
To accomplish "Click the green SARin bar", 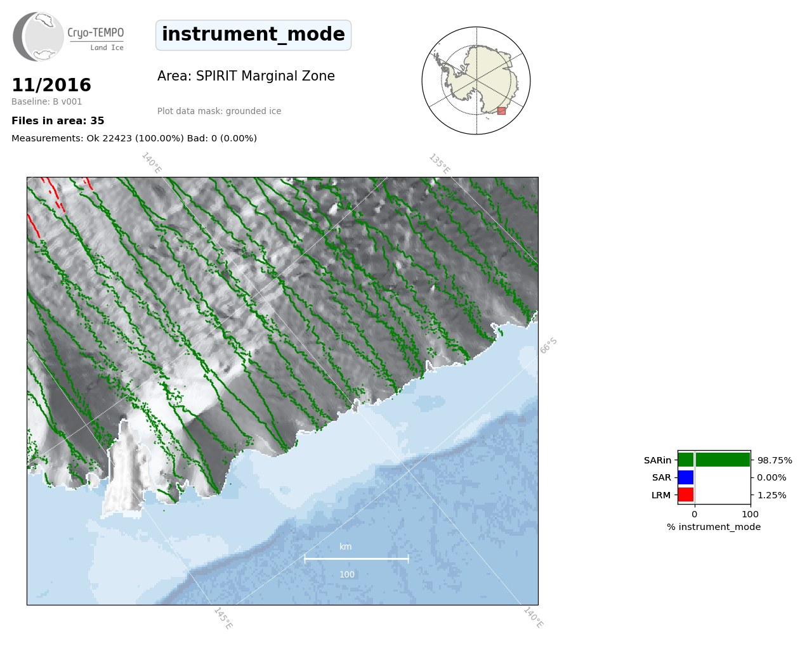I will coord(714,460).
